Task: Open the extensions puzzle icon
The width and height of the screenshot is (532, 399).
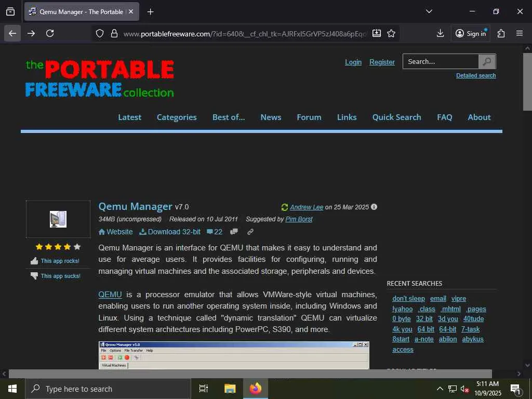Action: pos(501,33)
